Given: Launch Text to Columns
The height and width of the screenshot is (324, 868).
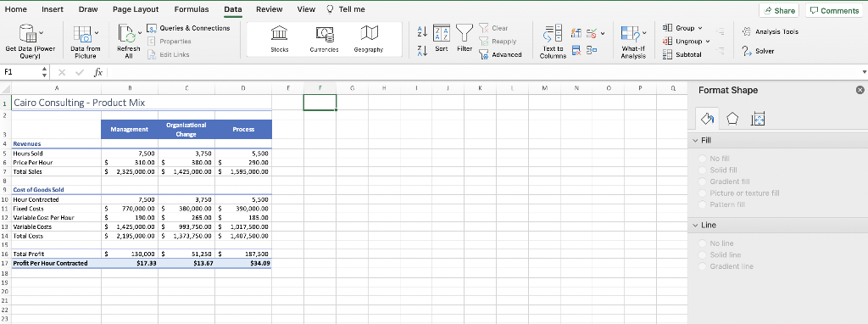Looking at the screenshot, I should pyautogui.click(x=553, y=42).
